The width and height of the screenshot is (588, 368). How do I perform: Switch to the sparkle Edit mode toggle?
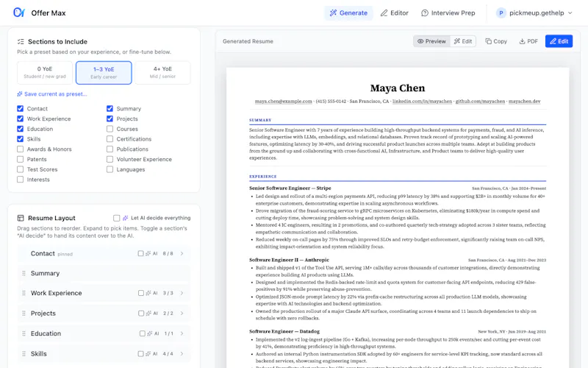tap(463, 41)
